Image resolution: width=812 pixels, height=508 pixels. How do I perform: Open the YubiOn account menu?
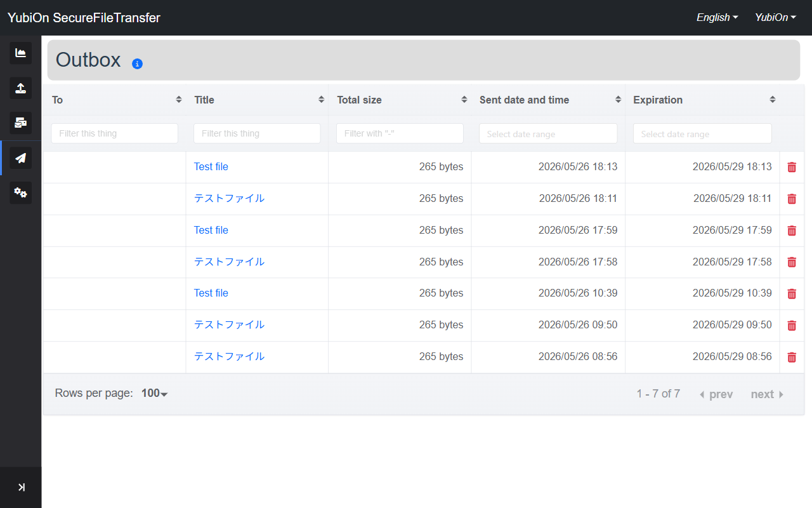point(775,17)
